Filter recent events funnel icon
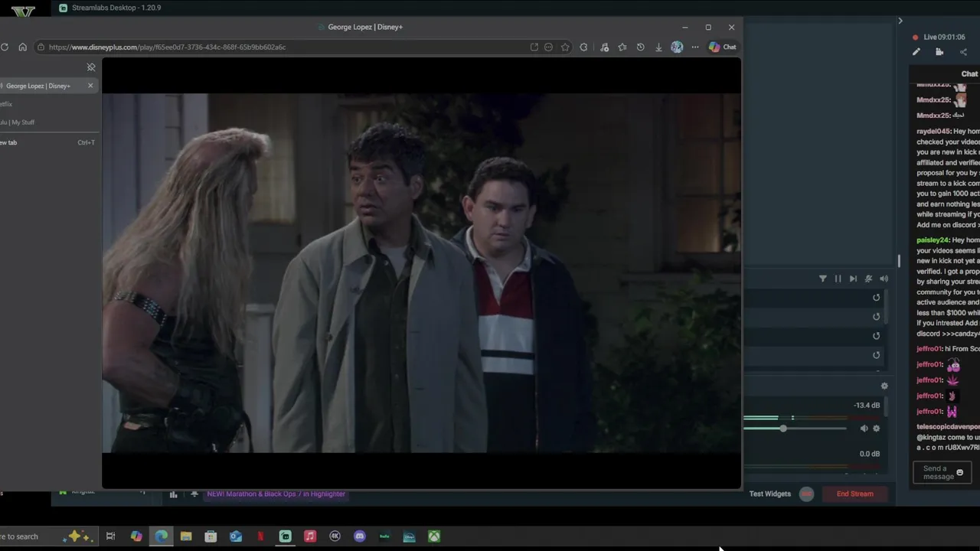This screenshot has height=551, width=980. pyautogui.click(x=823, y=279)
